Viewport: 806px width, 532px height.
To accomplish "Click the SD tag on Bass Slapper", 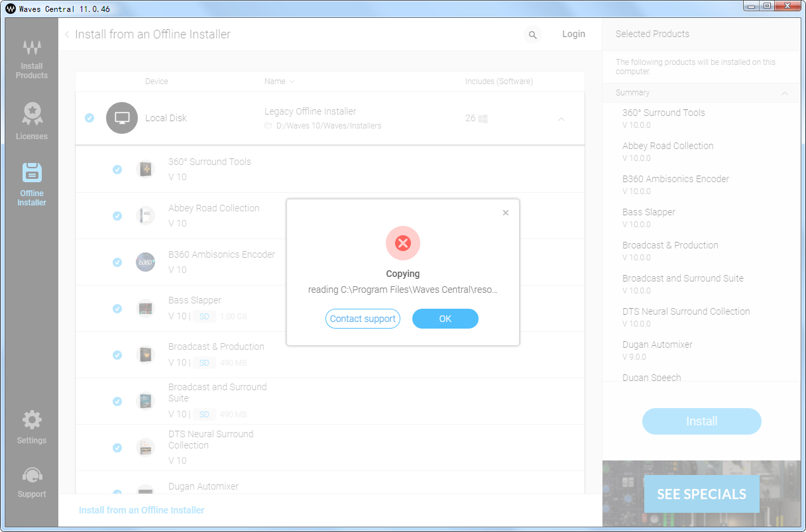I will pos(204,317).
